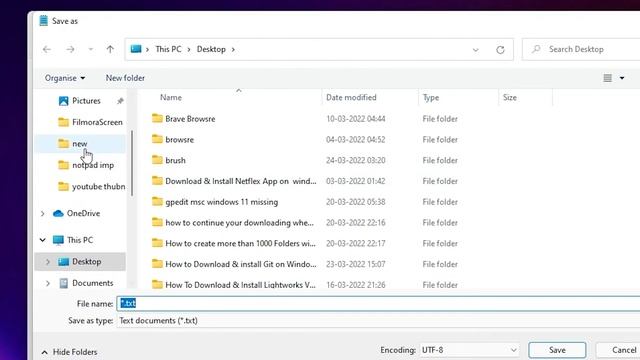Click the gpedit msc windows 11 missing folder icon
640x360 pixels.
click(x=157, y=201)
